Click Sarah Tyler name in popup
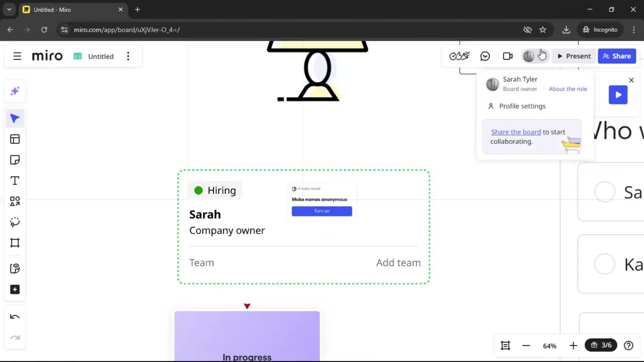The image size is (644, 362). click(x=520, y=79)
